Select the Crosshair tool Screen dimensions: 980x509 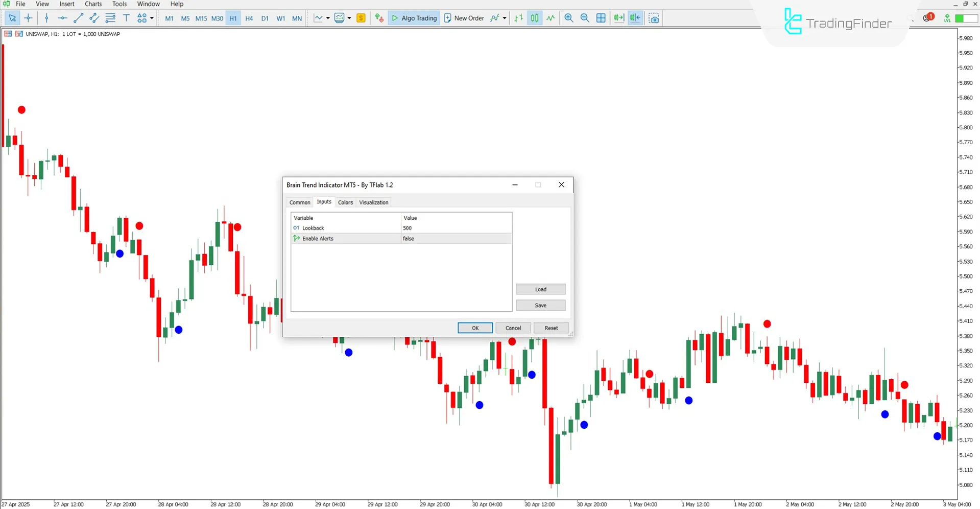tap(28, 18)
